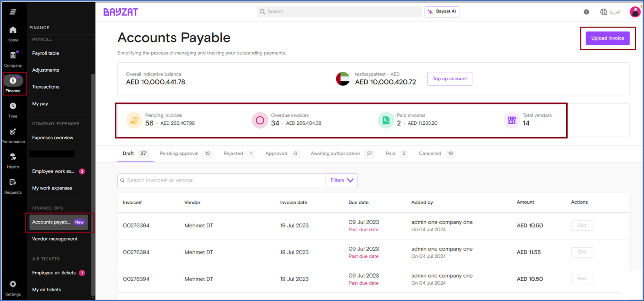Open the Time section icon
The height and width of the screenshot is (301, 644).
point(13,110)
